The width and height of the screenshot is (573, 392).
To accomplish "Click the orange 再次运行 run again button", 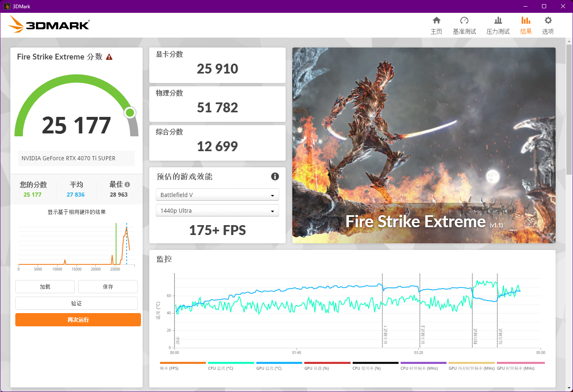I will (x=78, y=320).
